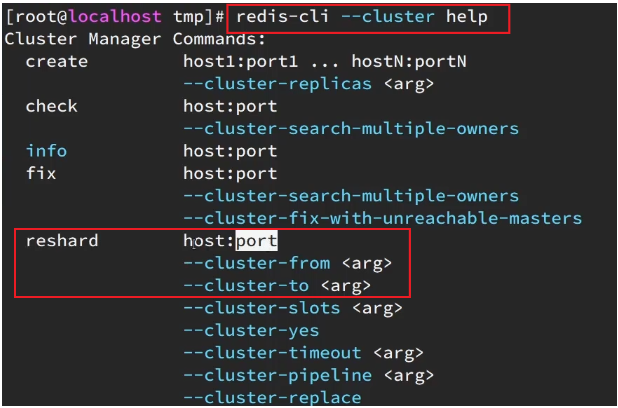Click the '--cluster-replace' option

tap(272, 397)
